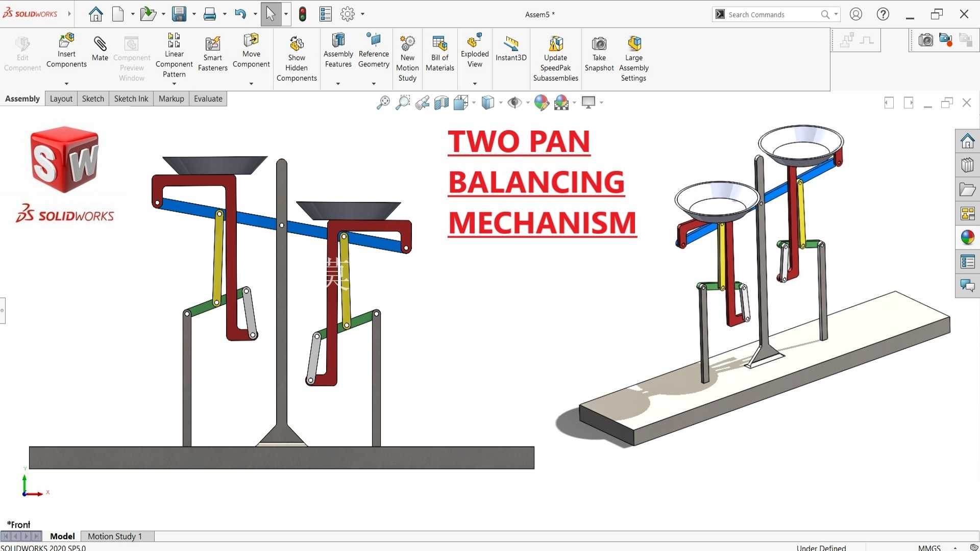The width and height of the screenshot is (980, 551).
Task: Toggle Instant3D
Action: pyautogui.click(x=511, y=48)
